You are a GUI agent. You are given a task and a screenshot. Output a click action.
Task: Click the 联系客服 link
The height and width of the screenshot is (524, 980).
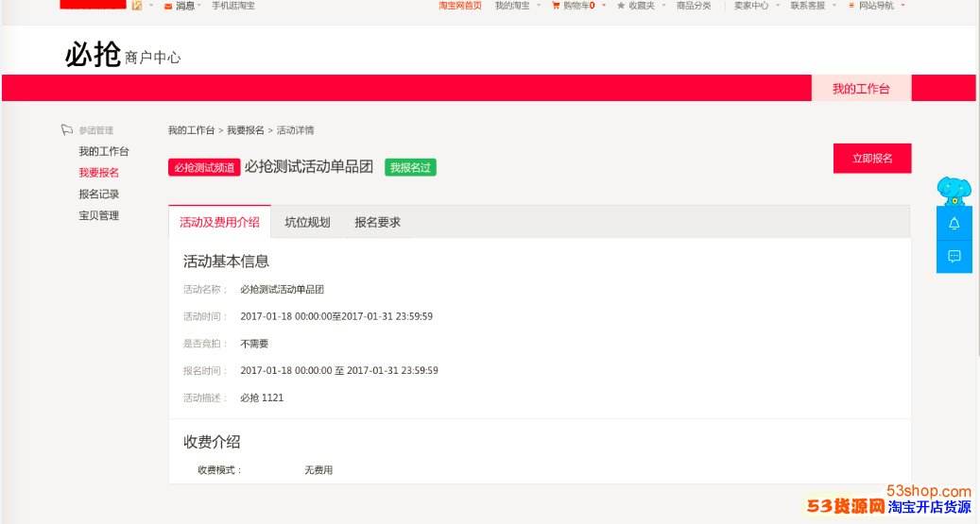[x=807, y=6]
